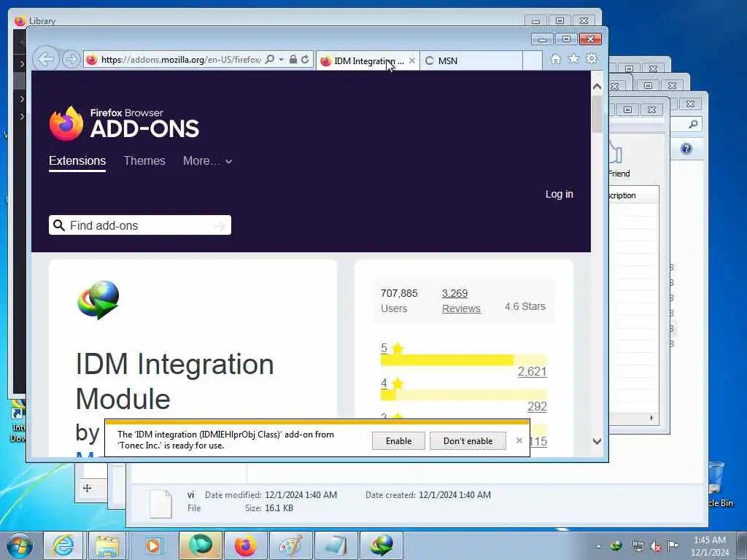This screenshot has height=560, width=747.
Task: Dismiss the add-on notification with X
Action: 519,440
